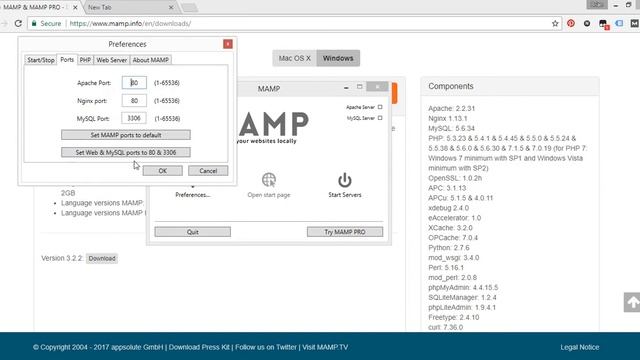Open extension icon with red badge
This screenshot has width=640, height=360.
[x=603, y=24]
